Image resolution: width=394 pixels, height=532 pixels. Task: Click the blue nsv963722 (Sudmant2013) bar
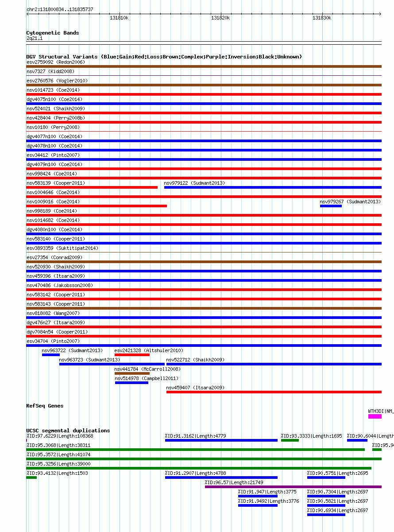tap(50, 355)
